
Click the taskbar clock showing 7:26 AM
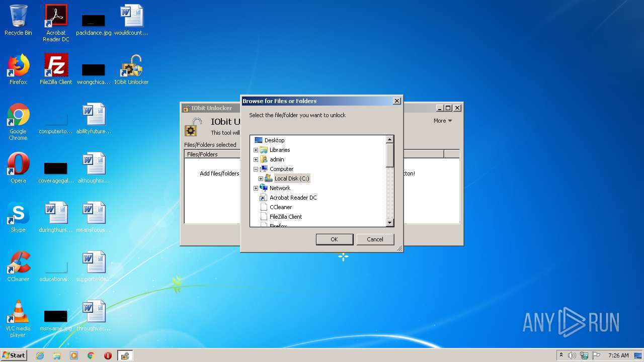(x=618, y=355)
